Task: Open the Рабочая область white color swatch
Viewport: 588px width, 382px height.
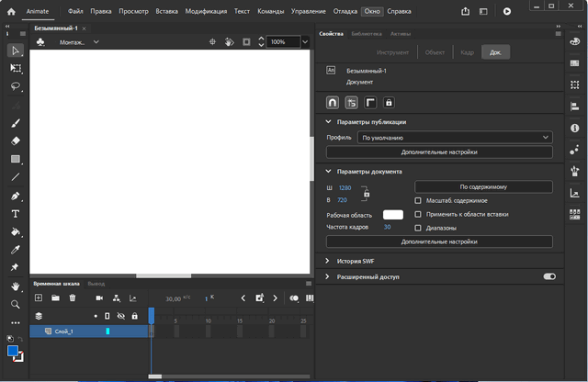Action: 392,214
